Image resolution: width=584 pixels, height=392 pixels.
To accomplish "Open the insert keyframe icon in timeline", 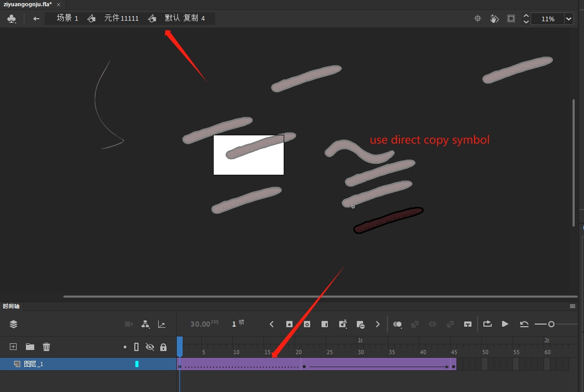I will pyautogui.click(x=289, y=324).
